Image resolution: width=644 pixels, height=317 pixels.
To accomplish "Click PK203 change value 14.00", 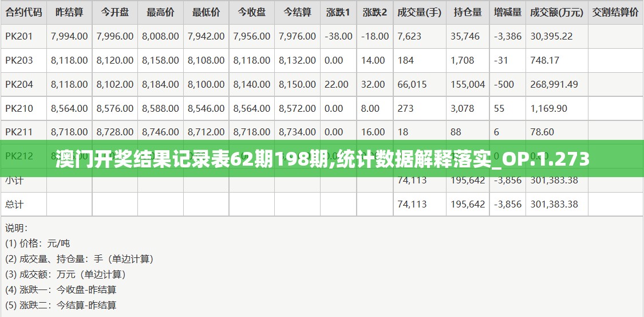I will point(373,60).
